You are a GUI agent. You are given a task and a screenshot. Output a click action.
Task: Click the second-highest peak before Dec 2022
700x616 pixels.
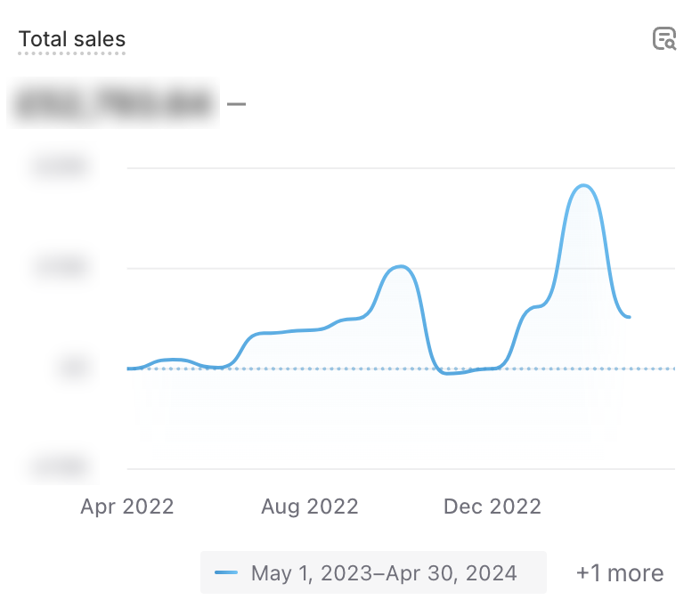pyautogui.click(x=402, y=266)
